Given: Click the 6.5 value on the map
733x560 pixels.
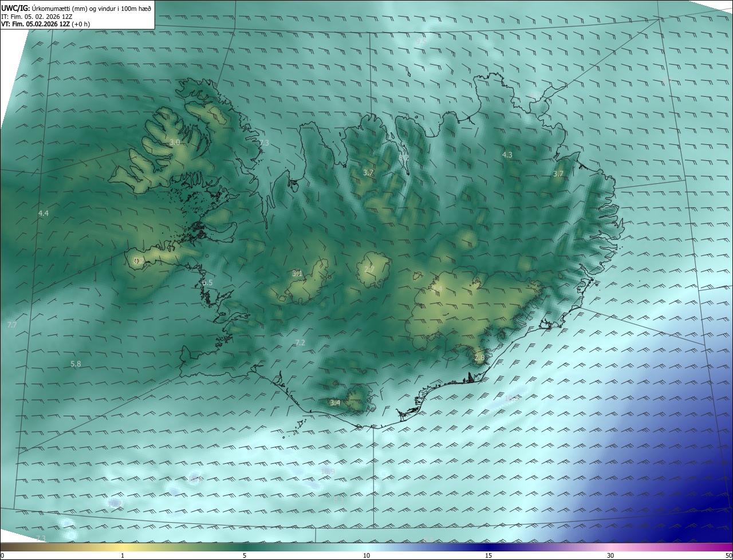Looking at the screenshot, I should pos(207,283).
